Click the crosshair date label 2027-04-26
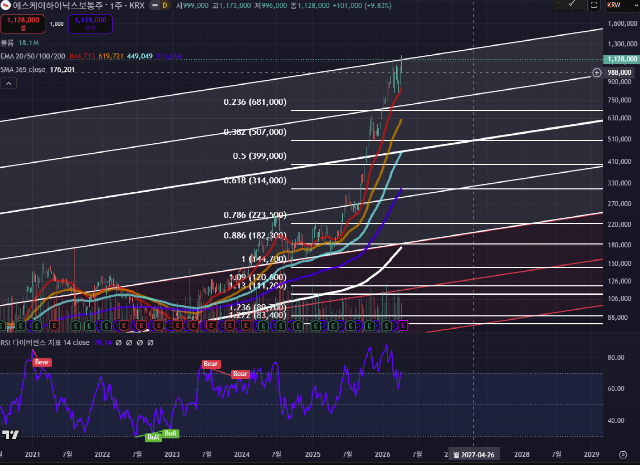Image resolution: width=640 pixels, height=465 pixels. coord(474,454)
